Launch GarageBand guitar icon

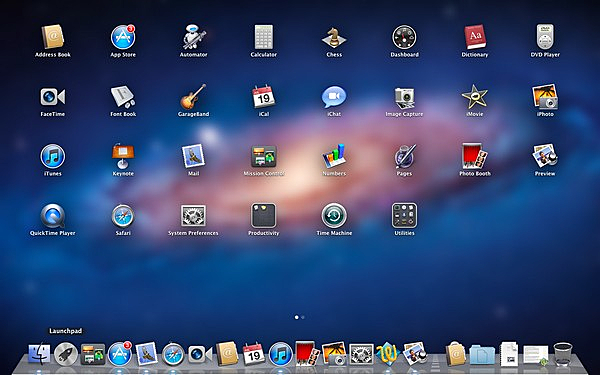click(194, 96)
